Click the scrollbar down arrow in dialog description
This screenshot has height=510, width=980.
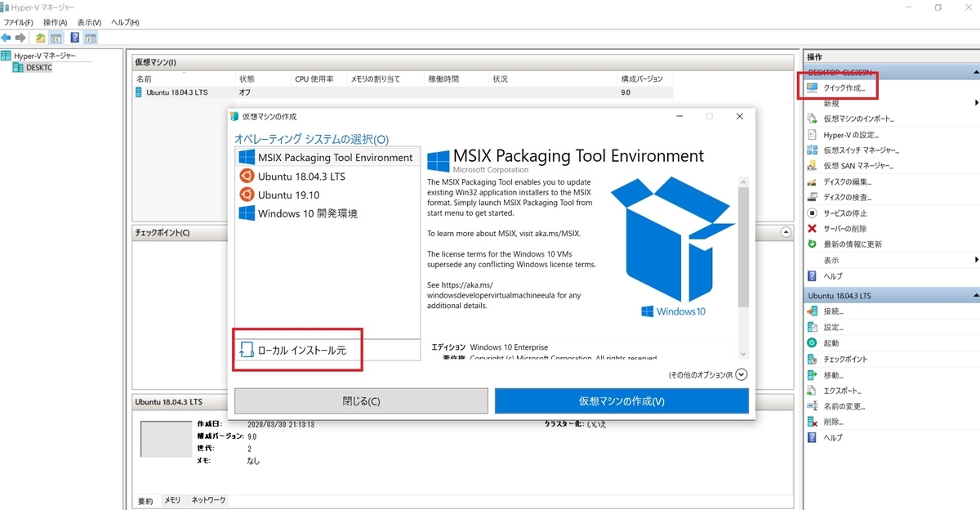pyautogui.click(x=742, y=354)
